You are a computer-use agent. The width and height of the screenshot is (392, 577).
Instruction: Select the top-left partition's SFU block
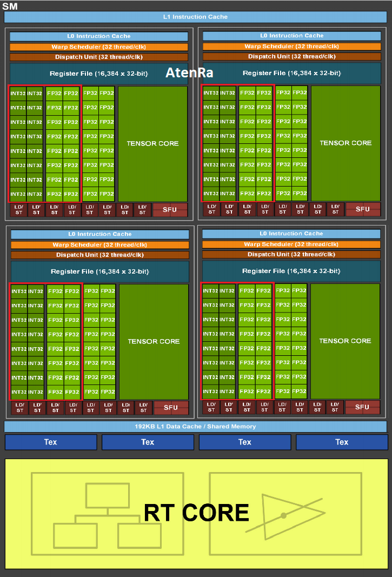170,210
